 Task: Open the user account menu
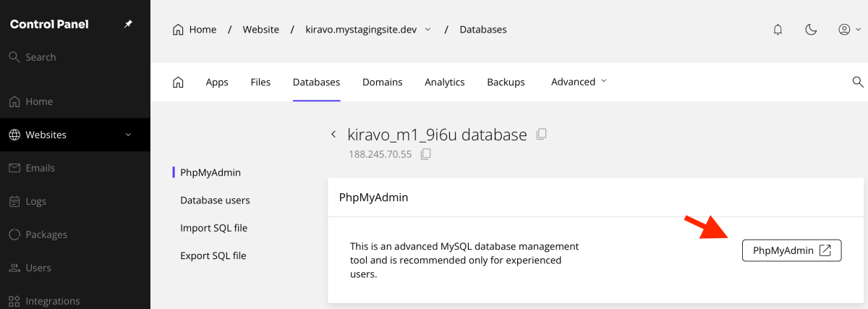click(849, 30)
